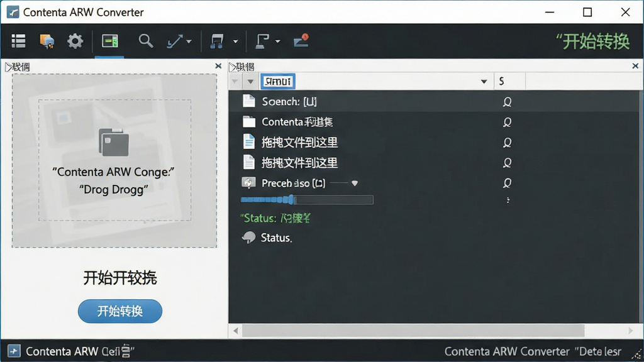This screenshot has width=644, height=362.
Task: Expand dropdown next to monitor stand icon
Action: tap(277, 41)
